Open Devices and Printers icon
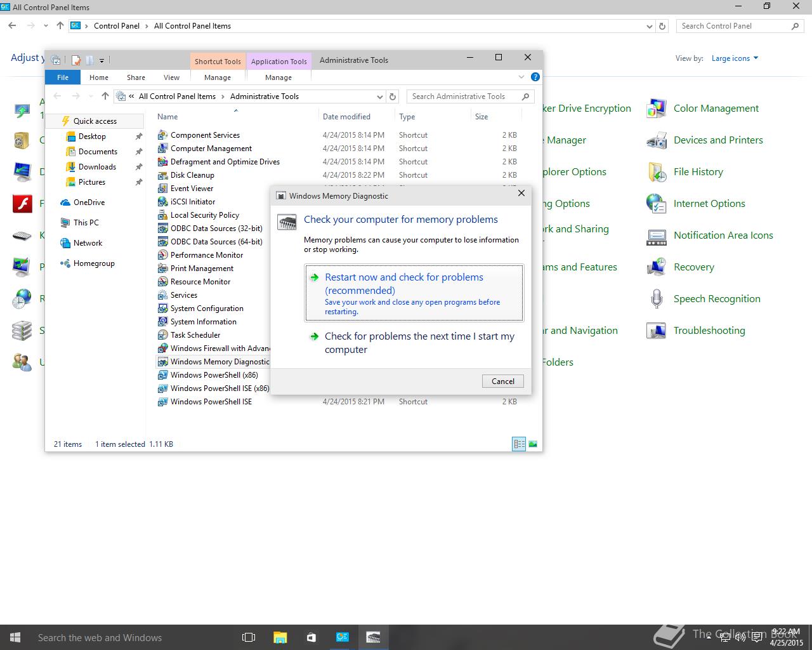This screenshot has width=812, height=650. click(x=657, y=140)
